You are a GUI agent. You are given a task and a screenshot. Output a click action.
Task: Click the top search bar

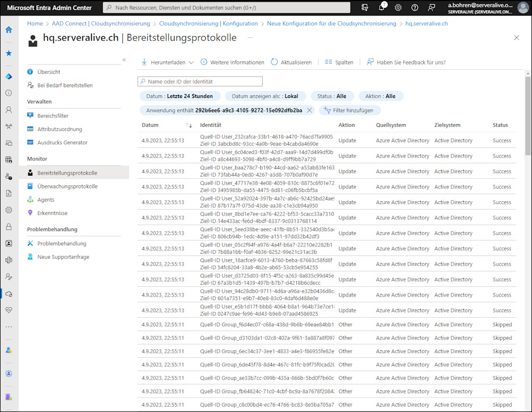point(227,7)
